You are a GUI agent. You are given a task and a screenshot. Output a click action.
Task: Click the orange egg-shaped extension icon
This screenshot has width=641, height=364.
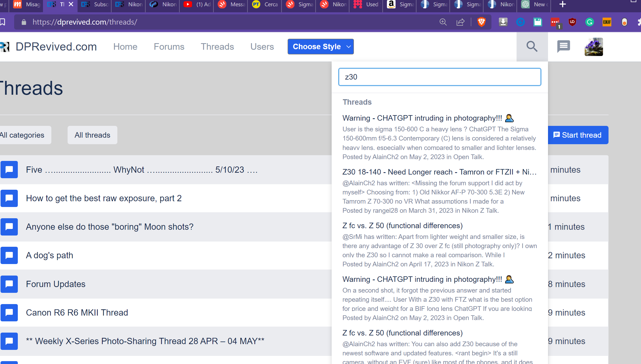click(624, 22)
